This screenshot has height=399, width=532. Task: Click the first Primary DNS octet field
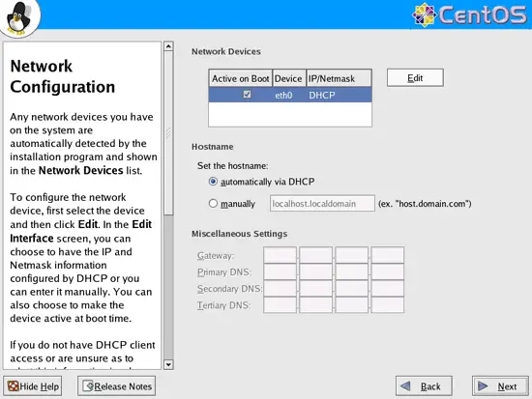point(280,271)
